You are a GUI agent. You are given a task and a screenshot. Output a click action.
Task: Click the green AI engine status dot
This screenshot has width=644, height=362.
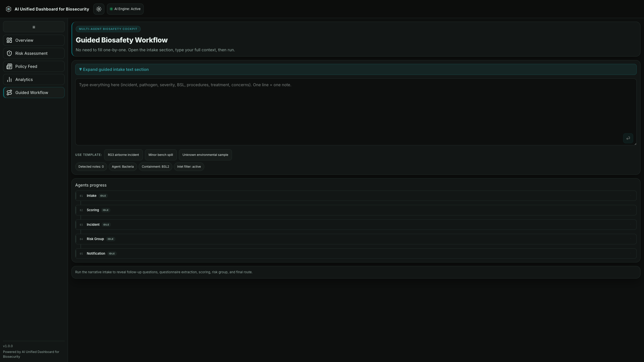(x=111, y=9)
